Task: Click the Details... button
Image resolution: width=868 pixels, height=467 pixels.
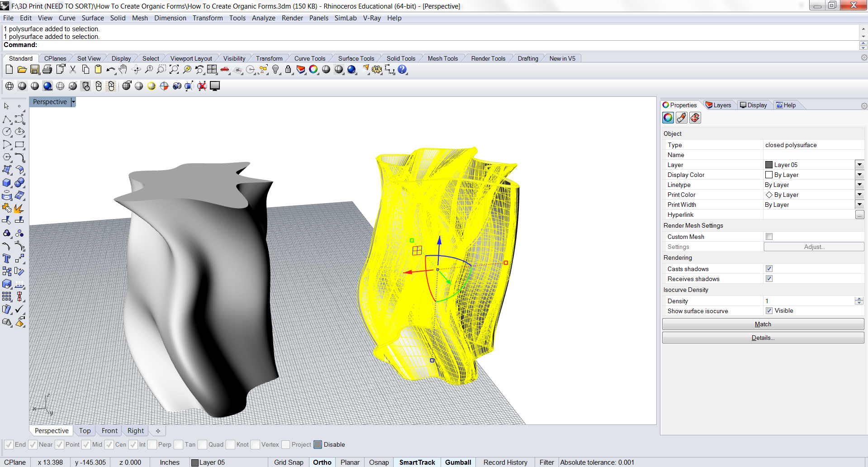Action: (763, 338)
